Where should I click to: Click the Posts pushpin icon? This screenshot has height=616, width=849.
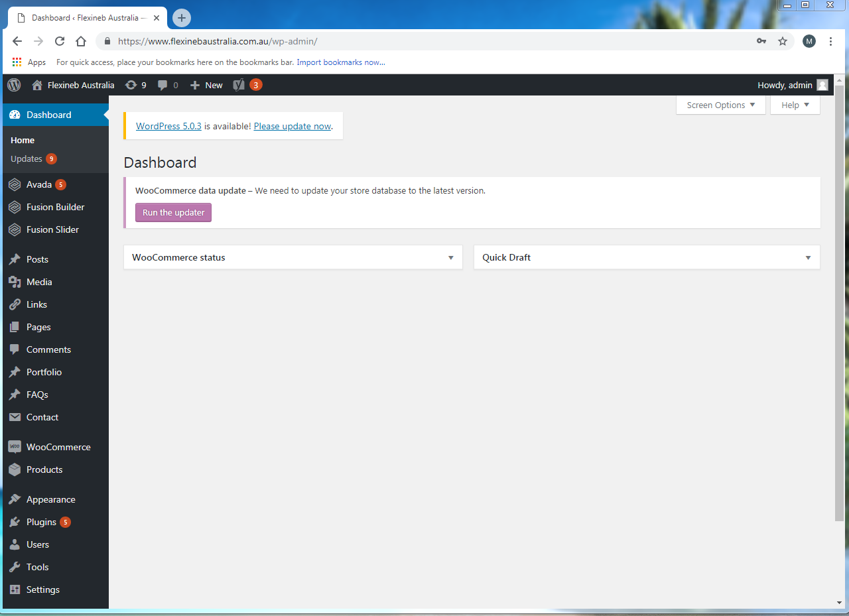(x=15, y=259)
